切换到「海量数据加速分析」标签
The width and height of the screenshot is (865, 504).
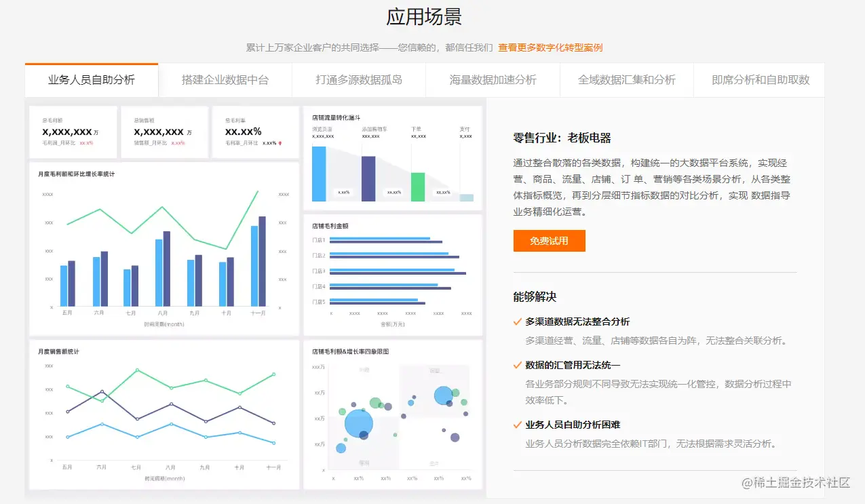[492, 80]
